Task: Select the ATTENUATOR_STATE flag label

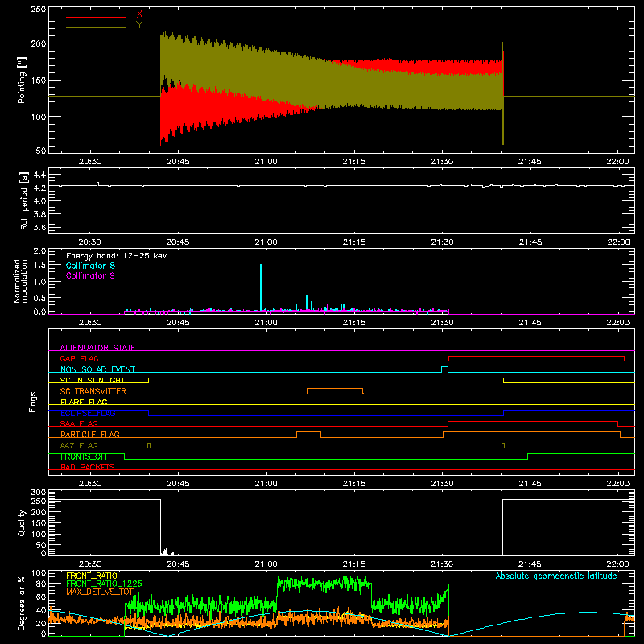Action: 97,348
